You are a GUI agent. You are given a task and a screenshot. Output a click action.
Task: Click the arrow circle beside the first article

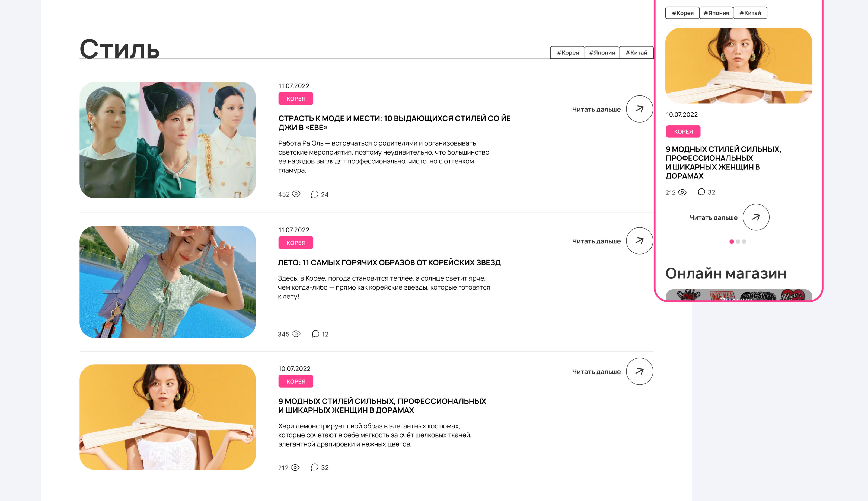click(x=639, y=109)
